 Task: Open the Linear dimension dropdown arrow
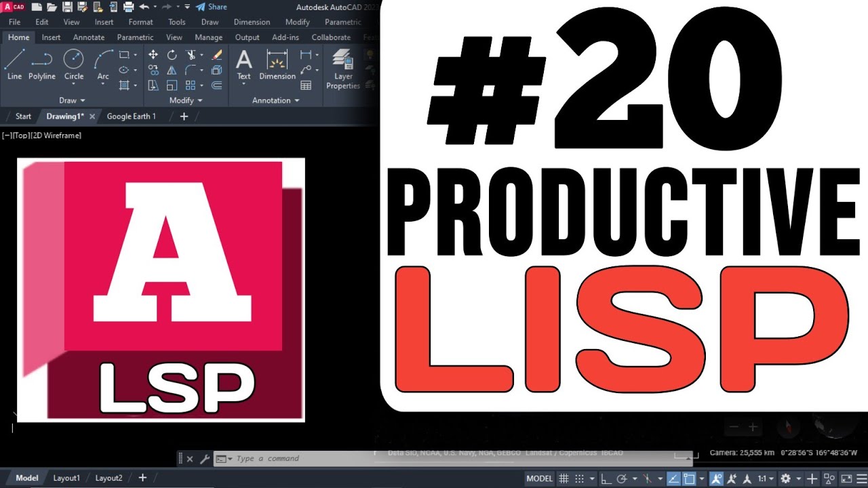tap(317, 55)
